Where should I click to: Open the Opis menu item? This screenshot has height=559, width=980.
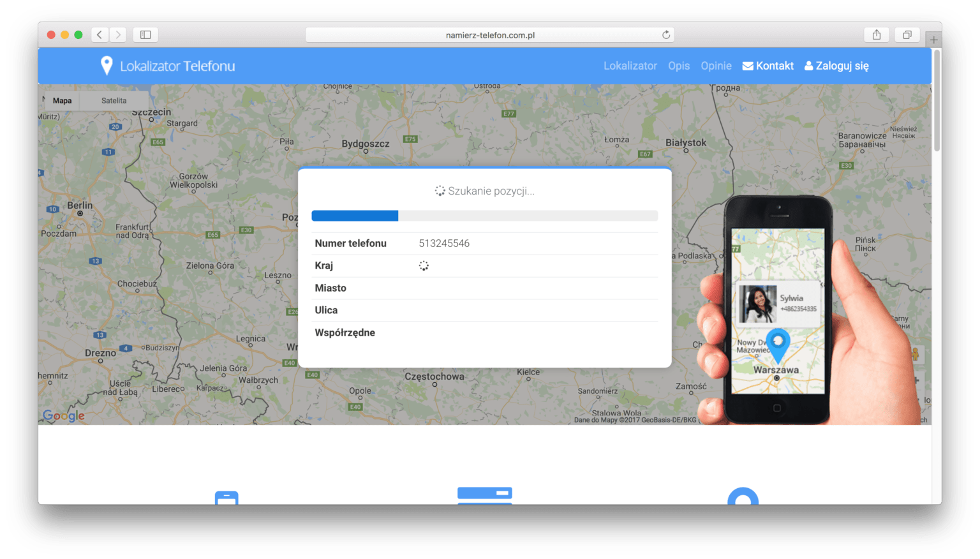(x=679, y=66)
